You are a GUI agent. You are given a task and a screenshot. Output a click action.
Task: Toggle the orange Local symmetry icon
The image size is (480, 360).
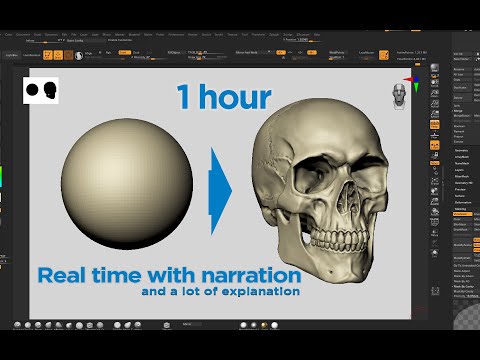[x=435, y=145]
